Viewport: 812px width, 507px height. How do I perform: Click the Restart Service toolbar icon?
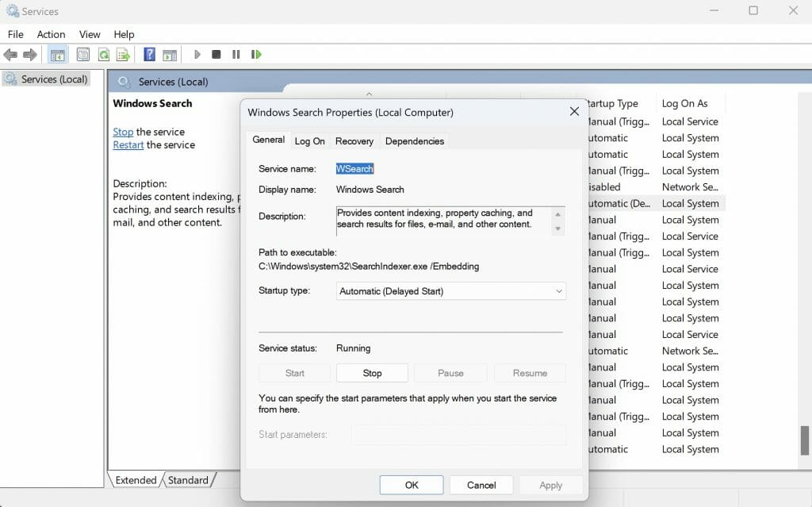[x=255, y=54]
